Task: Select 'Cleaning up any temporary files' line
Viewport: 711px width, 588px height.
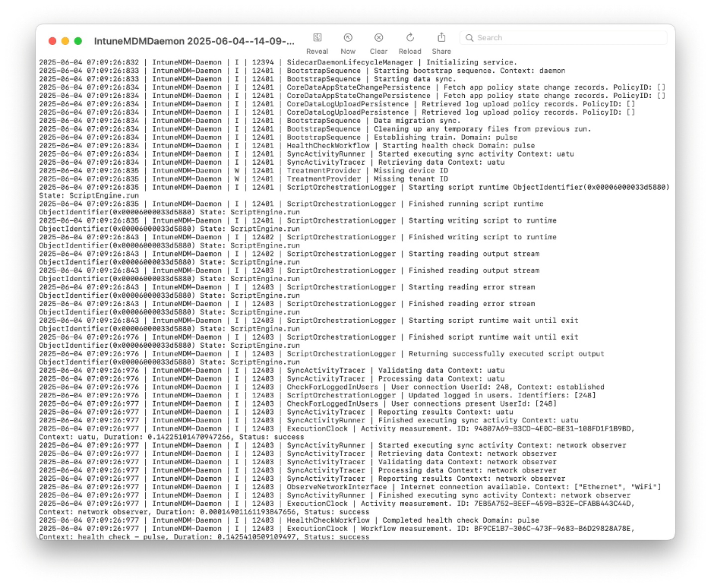Action: [x=315, y=128]
